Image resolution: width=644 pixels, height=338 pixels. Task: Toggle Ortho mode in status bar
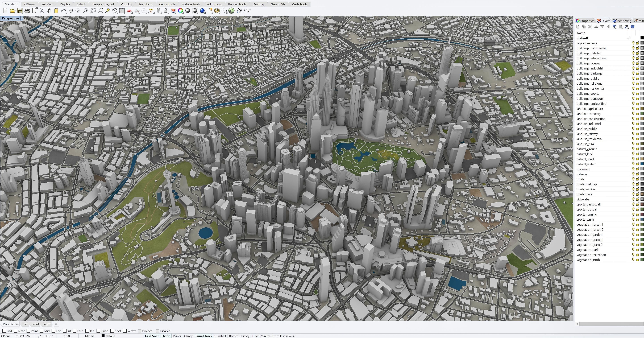click(x=166, y=336)
